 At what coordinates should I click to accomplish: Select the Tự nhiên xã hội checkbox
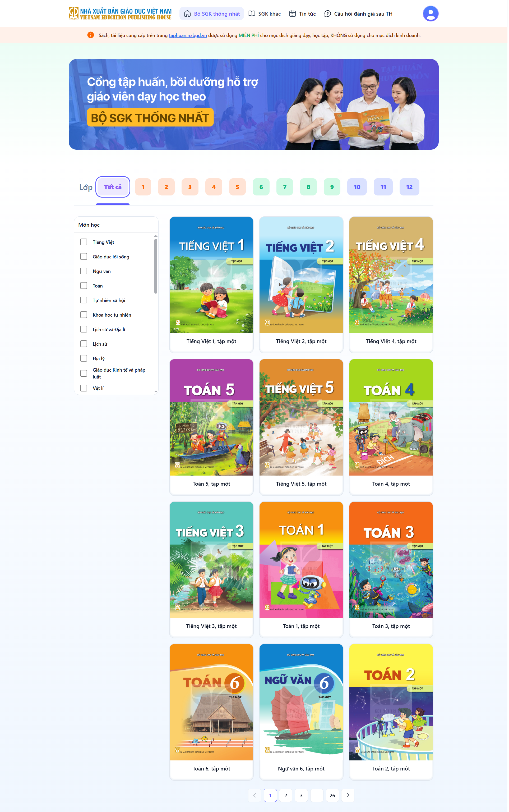coord(84,300)
